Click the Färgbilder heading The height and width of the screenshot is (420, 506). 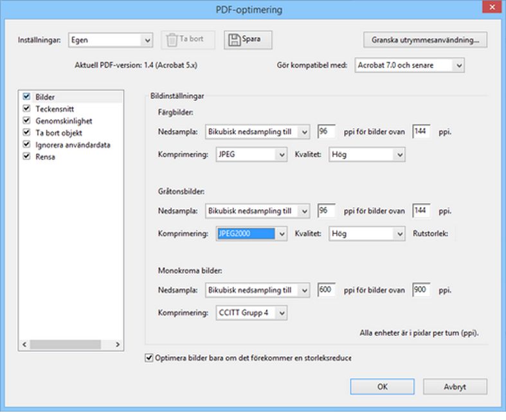(x=176, y=113)
